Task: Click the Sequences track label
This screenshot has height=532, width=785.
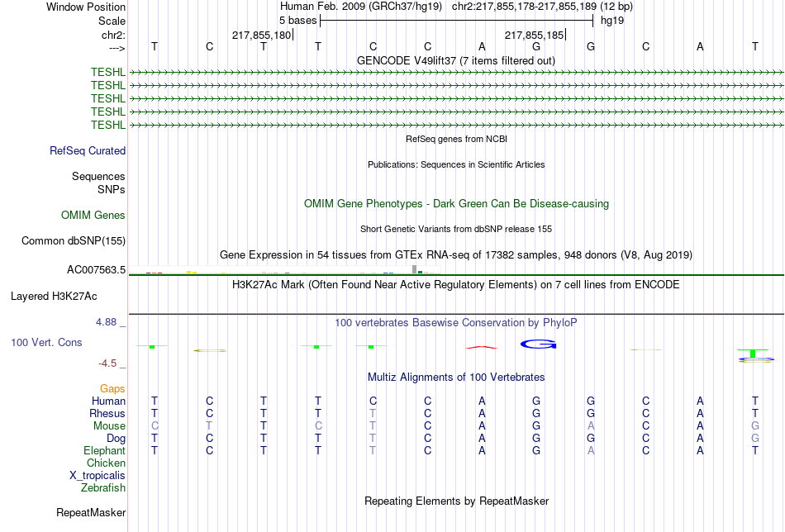Action: pos(98,176)
